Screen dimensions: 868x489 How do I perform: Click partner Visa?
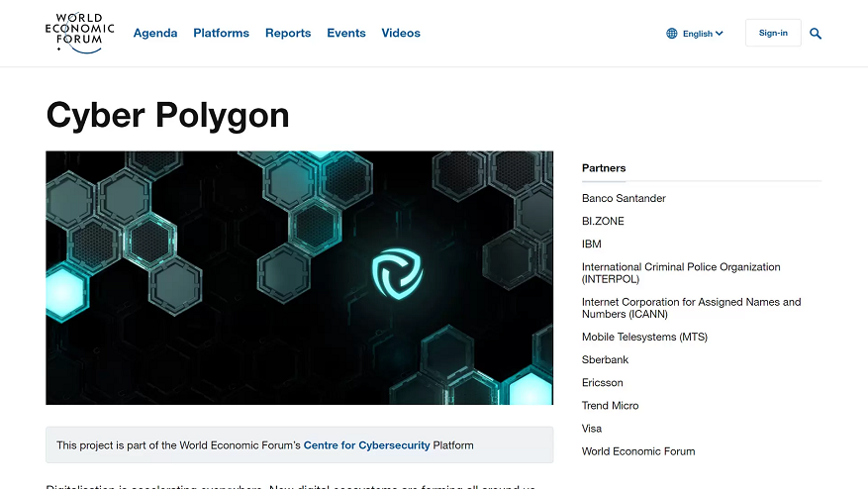(x=592, y=429)
